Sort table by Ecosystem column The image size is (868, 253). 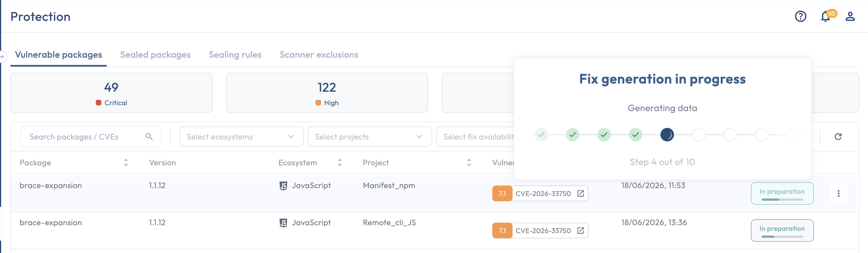[340, 162]
